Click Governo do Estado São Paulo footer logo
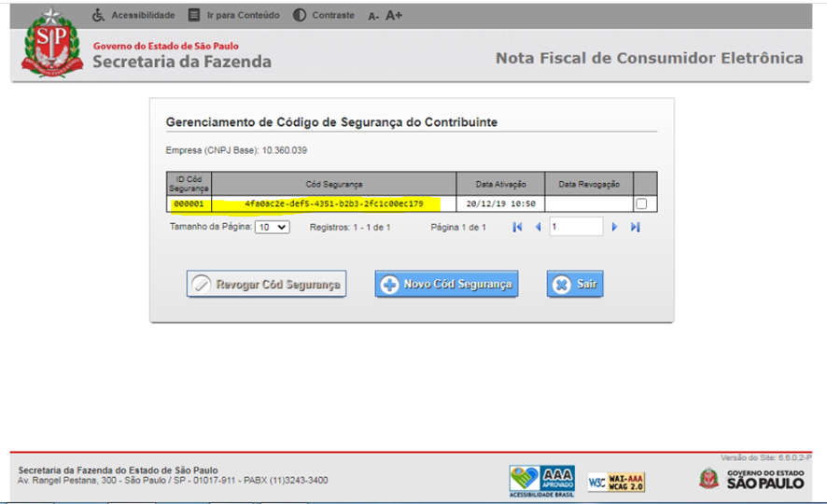The height and width of the screenshot is (504, 827). 752,479
